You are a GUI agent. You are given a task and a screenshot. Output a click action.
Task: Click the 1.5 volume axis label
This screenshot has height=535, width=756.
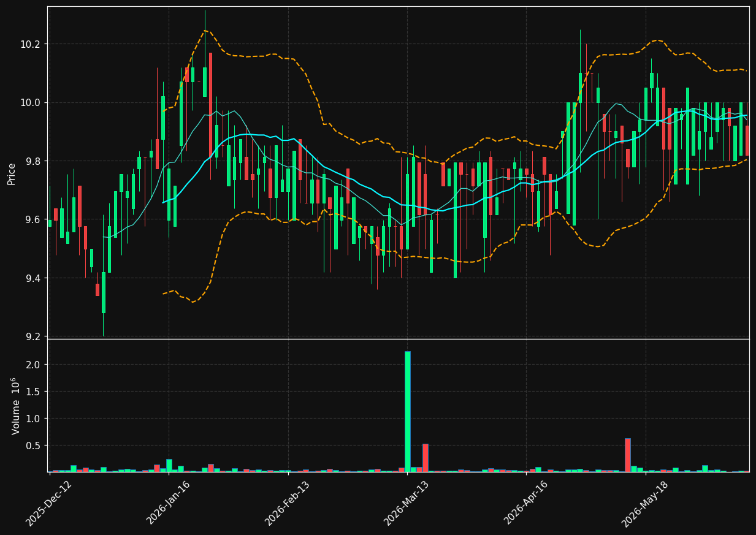[x=34, y=392]
